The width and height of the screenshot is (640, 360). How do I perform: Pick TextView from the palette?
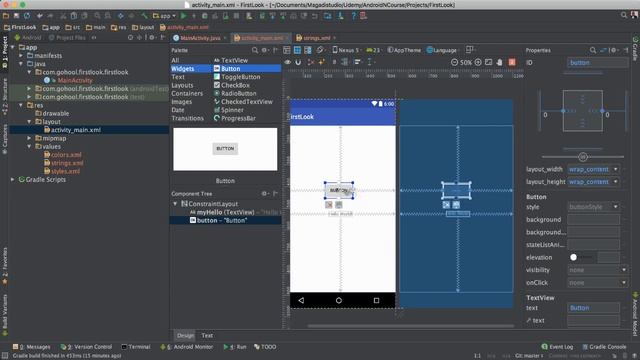pos(231,60)
